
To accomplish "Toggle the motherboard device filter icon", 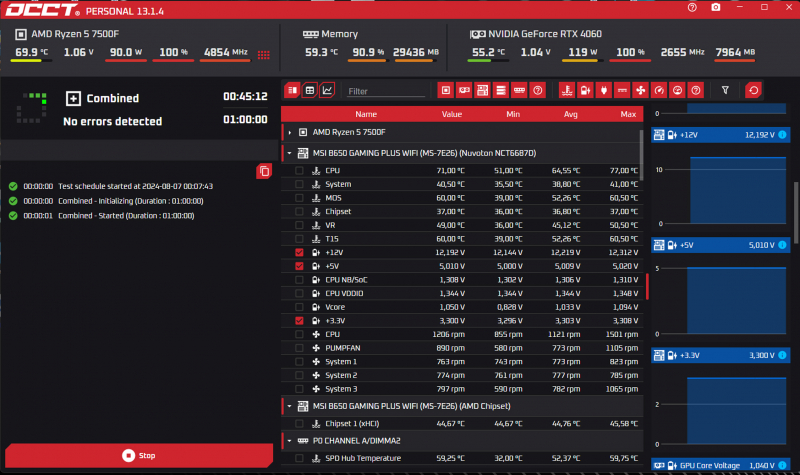I will tap(483, 90).
